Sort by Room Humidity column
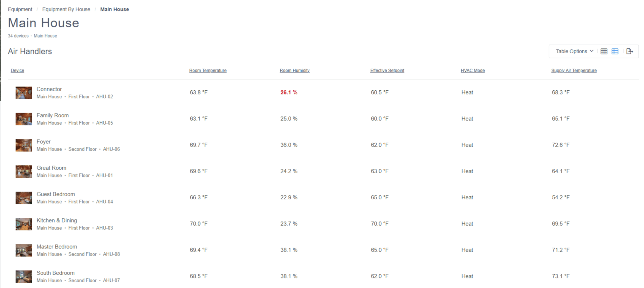The width and height of the screenshot is (644, 288). [295, 70]
